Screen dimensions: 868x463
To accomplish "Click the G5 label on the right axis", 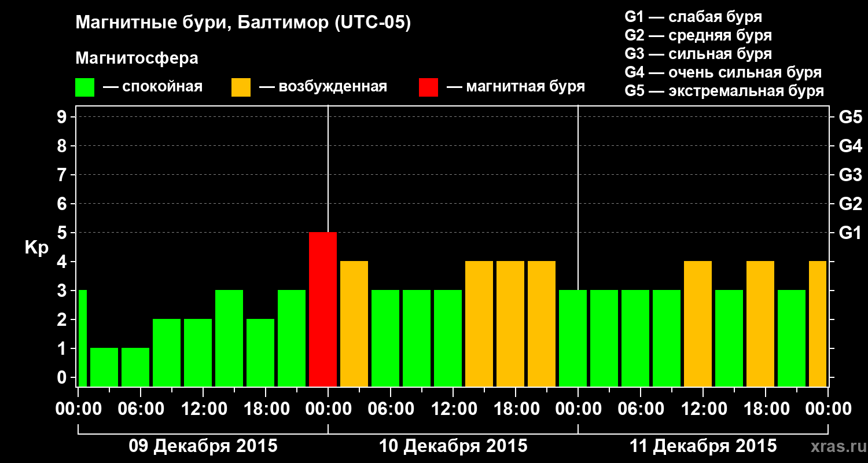I will click(850, 117).
